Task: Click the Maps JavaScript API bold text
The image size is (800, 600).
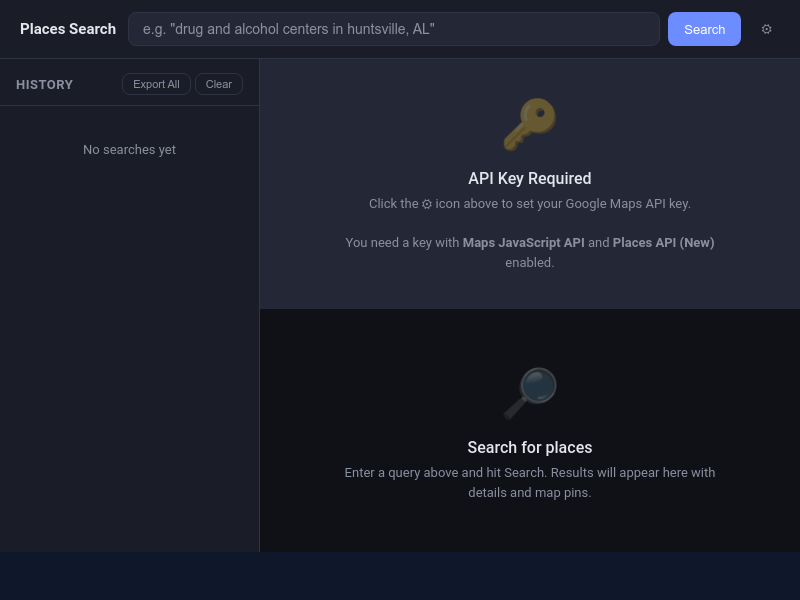Action: [522, 242]
